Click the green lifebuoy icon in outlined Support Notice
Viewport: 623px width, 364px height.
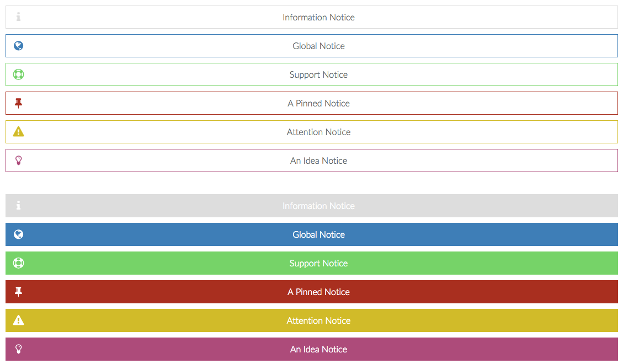(x=18, y=74)
